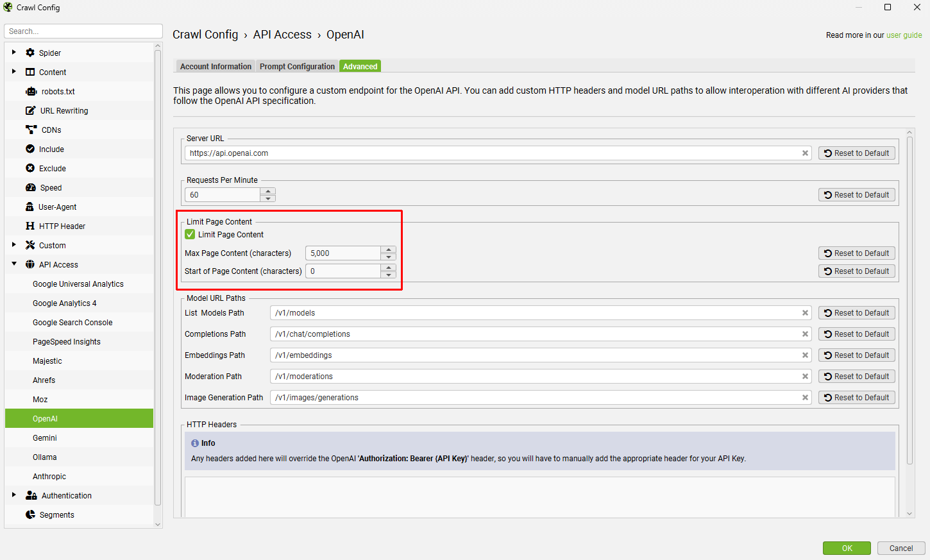930x560 pixels.
Task: Click the robots.txt robot icon
Action: click(x=31, y=91)
